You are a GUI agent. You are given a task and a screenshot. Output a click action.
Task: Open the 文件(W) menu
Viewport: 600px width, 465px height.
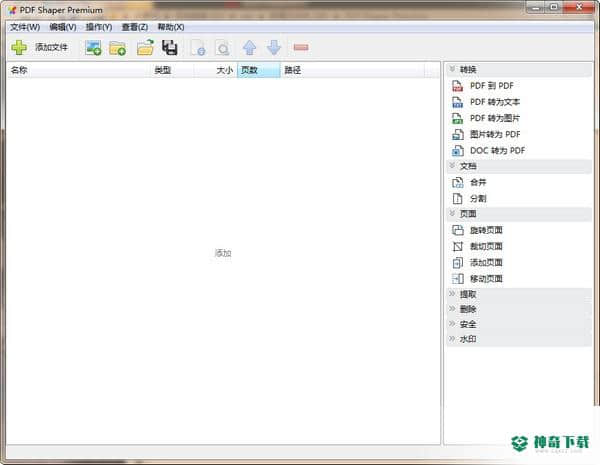(25, 27)
